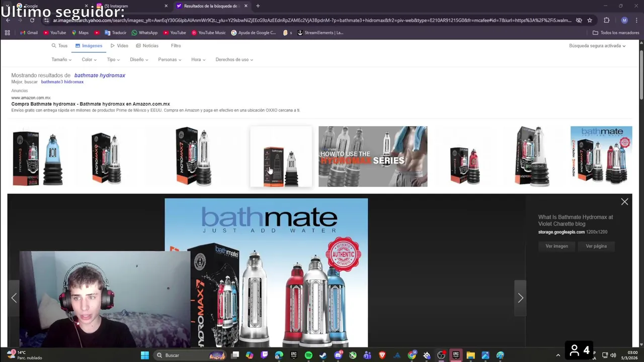Switch to the Tous search tab
Screen dimensions: 644x362
pyautogui.click(x=59, y=46)
